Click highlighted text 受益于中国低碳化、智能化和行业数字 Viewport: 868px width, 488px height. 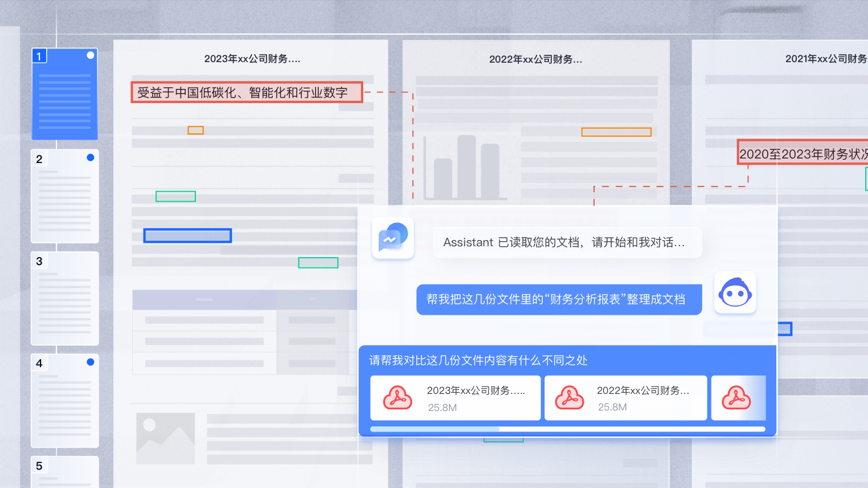pos(247,92)
